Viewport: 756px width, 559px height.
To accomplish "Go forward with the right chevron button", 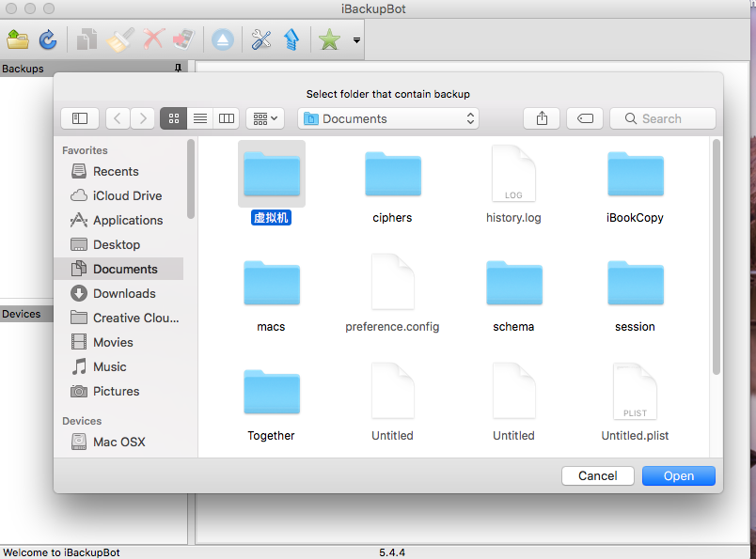I will [x=143, y=118].
